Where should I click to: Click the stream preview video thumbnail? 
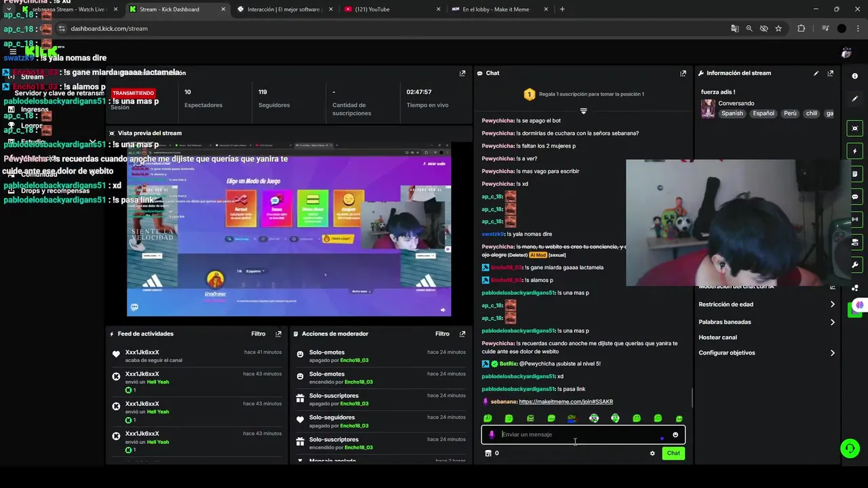[289, 229]
